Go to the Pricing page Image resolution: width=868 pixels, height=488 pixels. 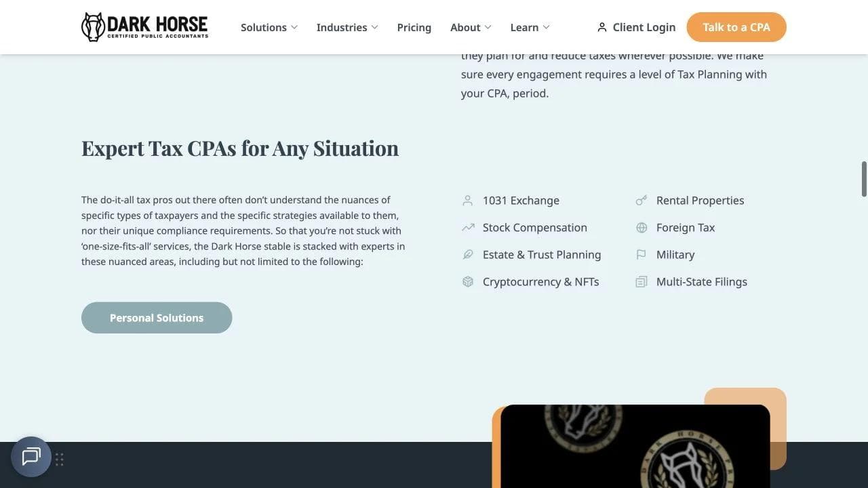pyautogui.click(x=414, y=28)
